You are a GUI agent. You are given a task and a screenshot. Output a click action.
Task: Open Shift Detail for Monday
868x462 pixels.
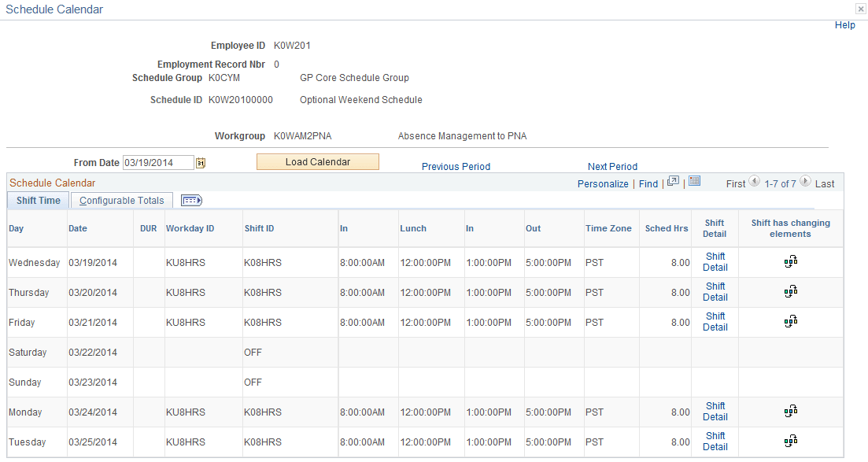click(715, 412)
